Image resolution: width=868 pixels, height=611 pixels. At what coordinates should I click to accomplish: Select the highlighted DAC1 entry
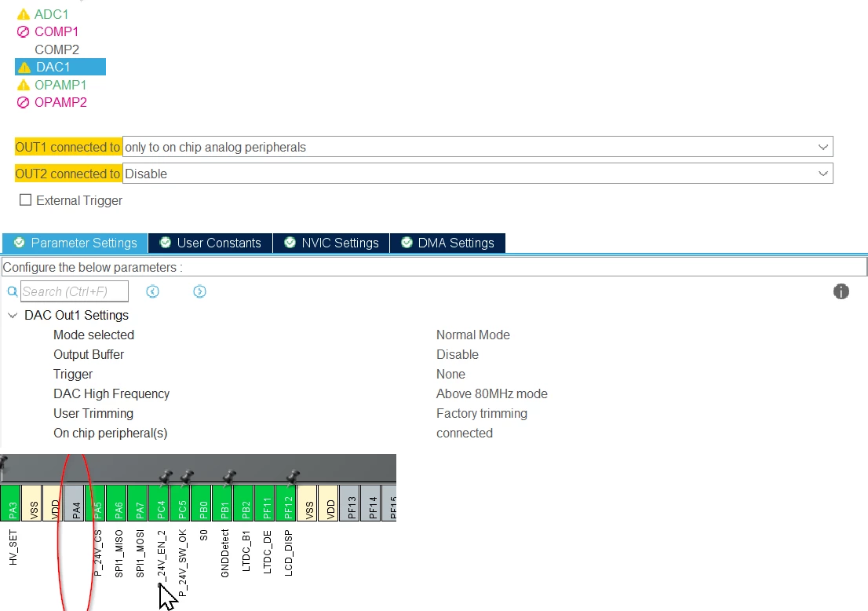(x=60, y=67)
